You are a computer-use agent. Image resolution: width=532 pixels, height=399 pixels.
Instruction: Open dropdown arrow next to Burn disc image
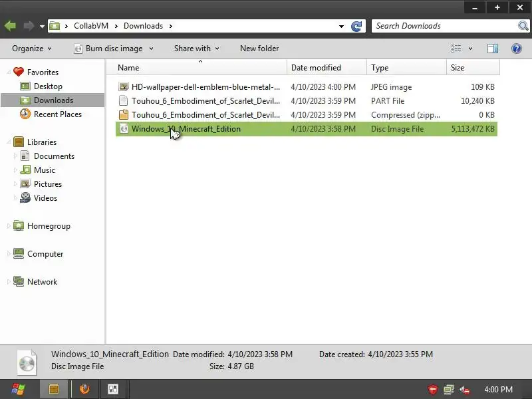click(152, 49)
